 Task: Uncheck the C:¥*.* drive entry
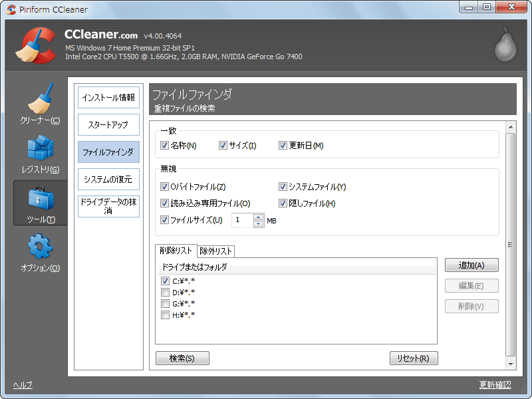tap(165, 281)
